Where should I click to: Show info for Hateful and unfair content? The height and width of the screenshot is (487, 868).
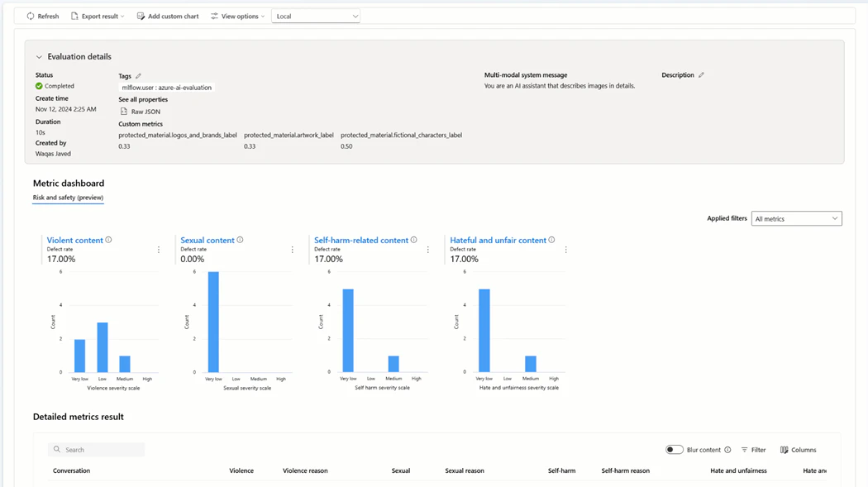click(551, 240)
